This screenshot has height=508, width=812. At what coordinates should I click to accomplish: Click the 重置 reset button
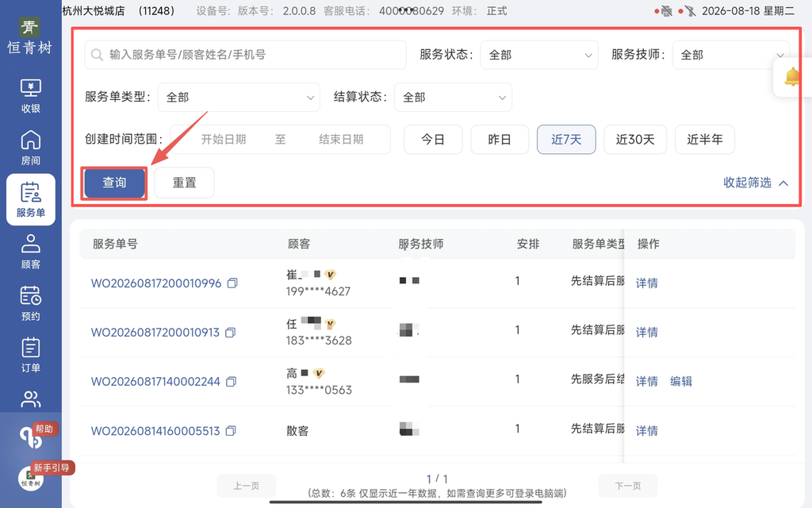184,183
